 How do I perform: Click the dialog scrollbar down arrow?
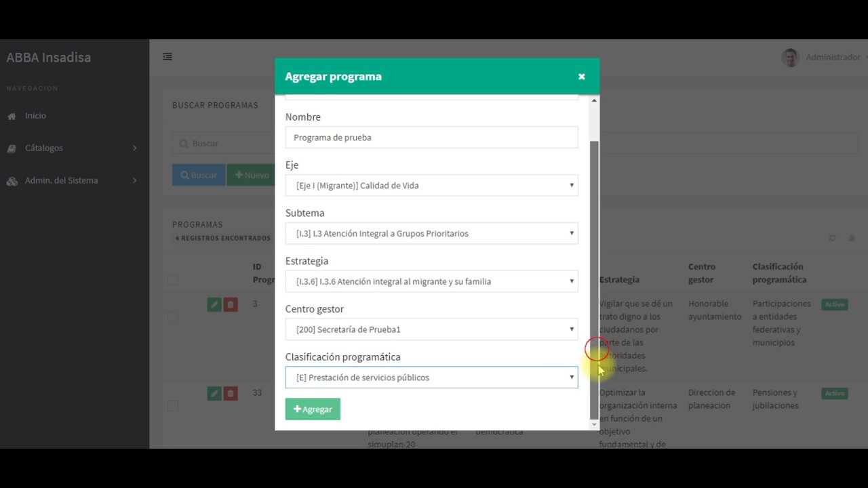(x=595, y=425)
